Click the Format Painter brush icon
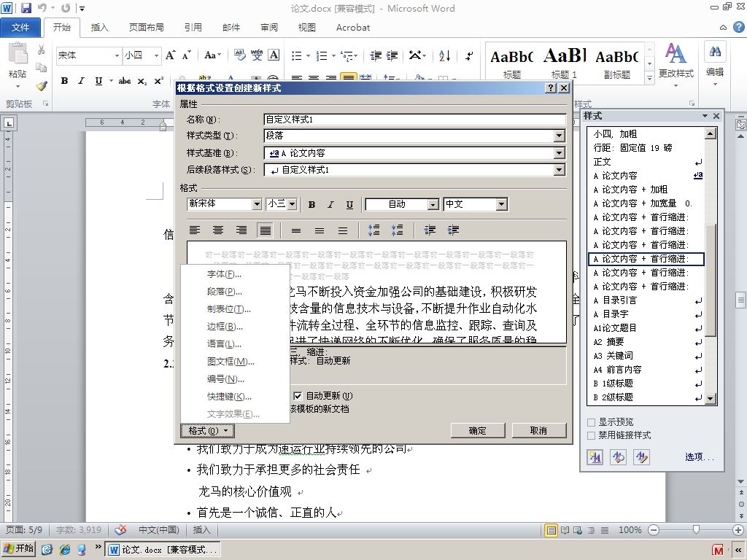 coord(42,86)
